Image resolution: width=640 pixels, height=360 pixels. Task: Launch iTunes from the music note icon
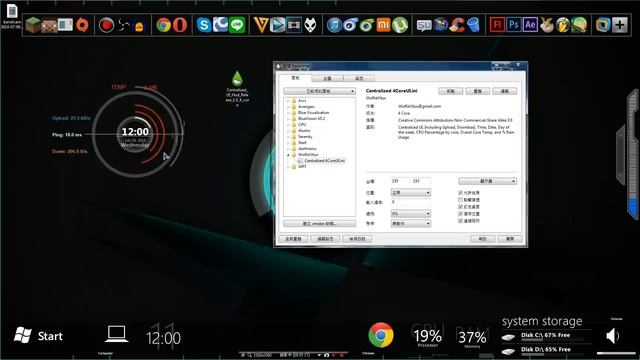334,25
